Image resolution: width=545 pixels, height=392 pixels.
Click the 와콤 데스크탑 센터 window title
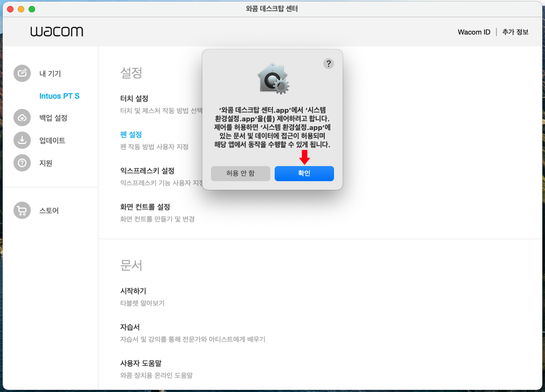(x=272, y=9)
